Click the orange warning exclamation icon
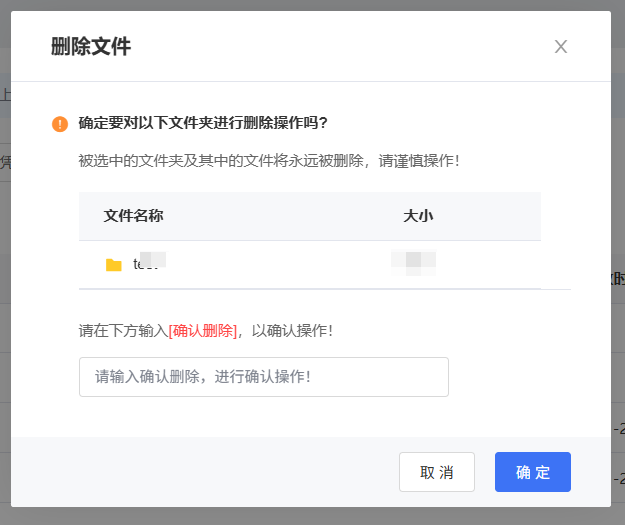Image resolution: width=625 pixels, height=525 pixels. pos(60,124)
